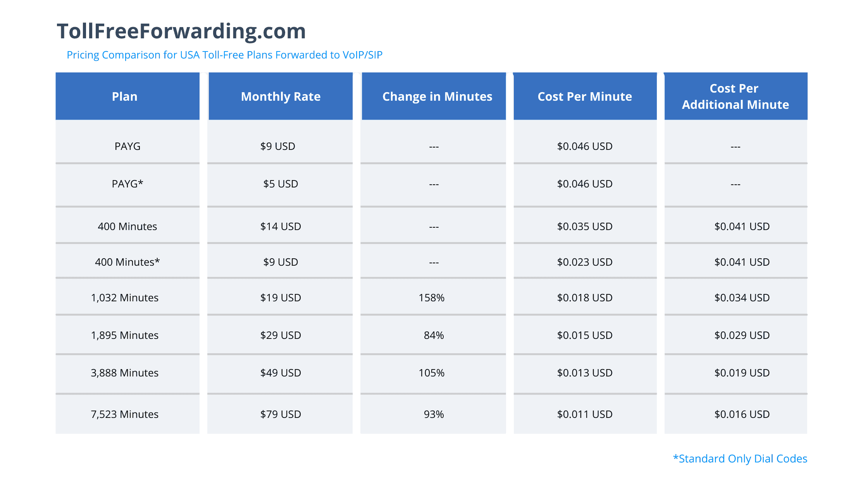Viewport: 868px width, 488px height.
Task: Click the Change in Minutes header
Action: click(437, 96)
